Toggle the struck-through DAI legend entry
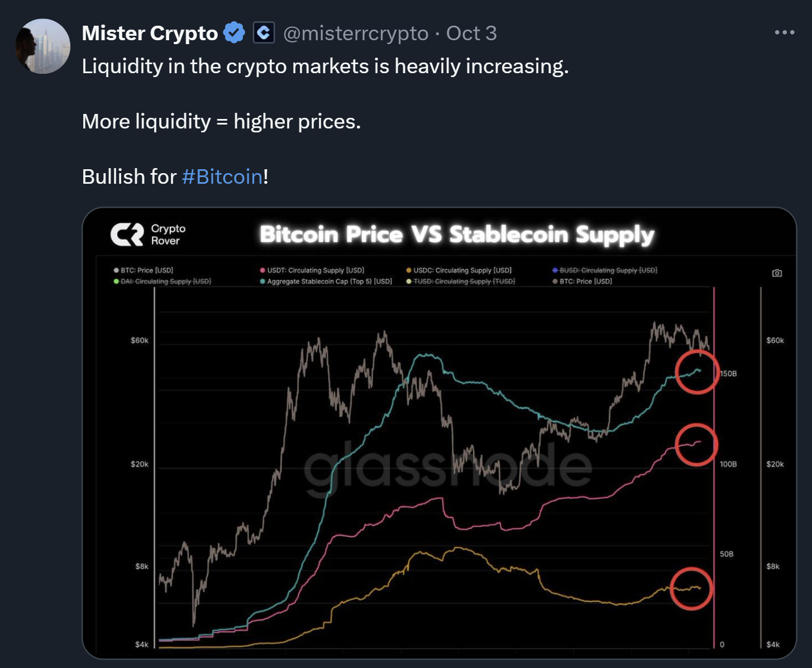812x668 pixels. 163,281
